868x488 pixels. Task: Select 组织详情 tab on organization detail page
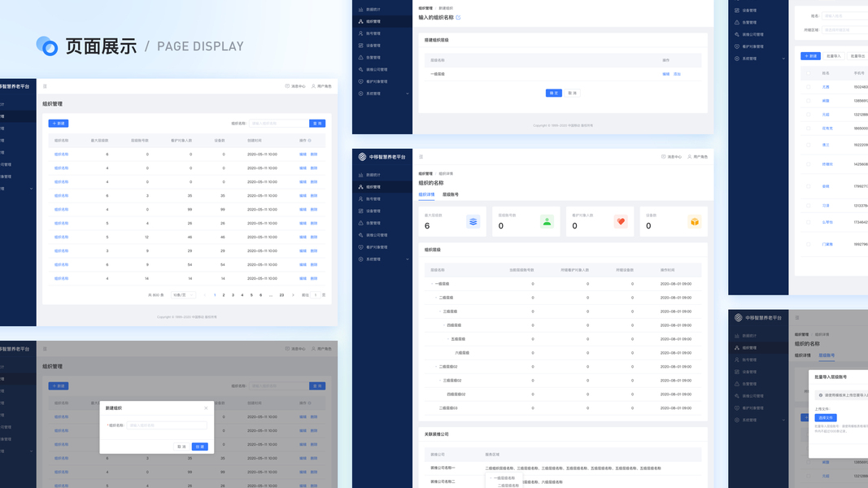[426, 194]
